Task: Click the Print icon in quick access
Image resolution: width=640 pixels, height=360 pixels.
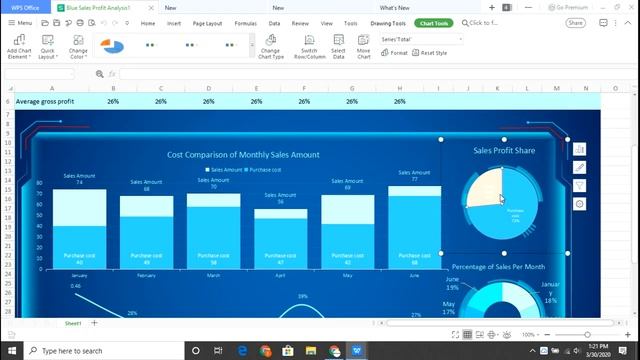Action: point(80,23)
